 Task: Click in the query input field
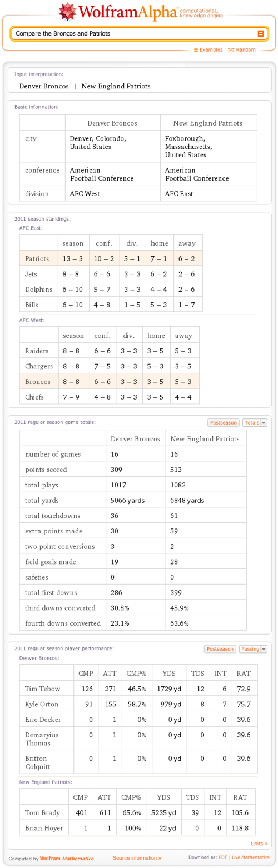point(133,34)
